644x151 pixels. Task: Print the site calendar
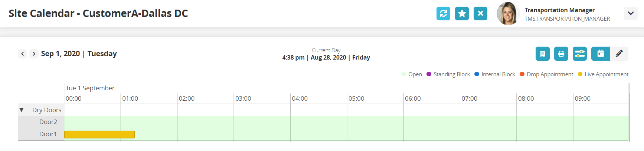[561, 54]
